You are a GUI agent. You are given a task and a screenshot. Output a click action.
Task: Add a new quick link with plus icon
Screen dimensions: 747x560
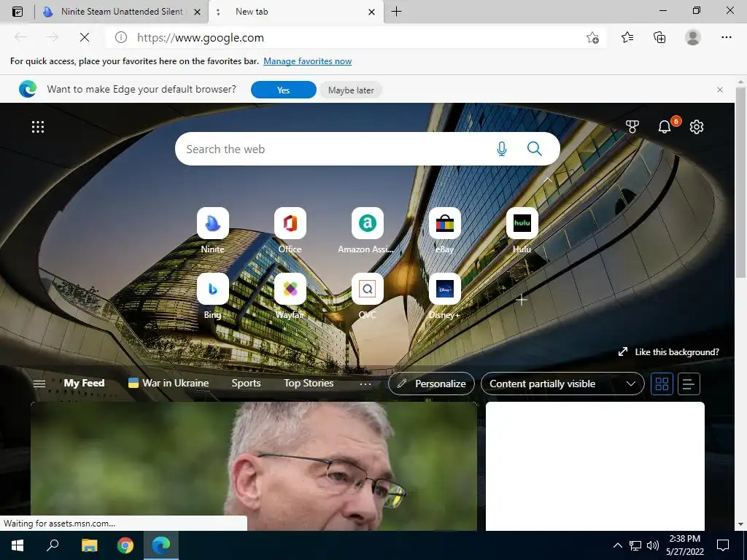click(522, 300)
